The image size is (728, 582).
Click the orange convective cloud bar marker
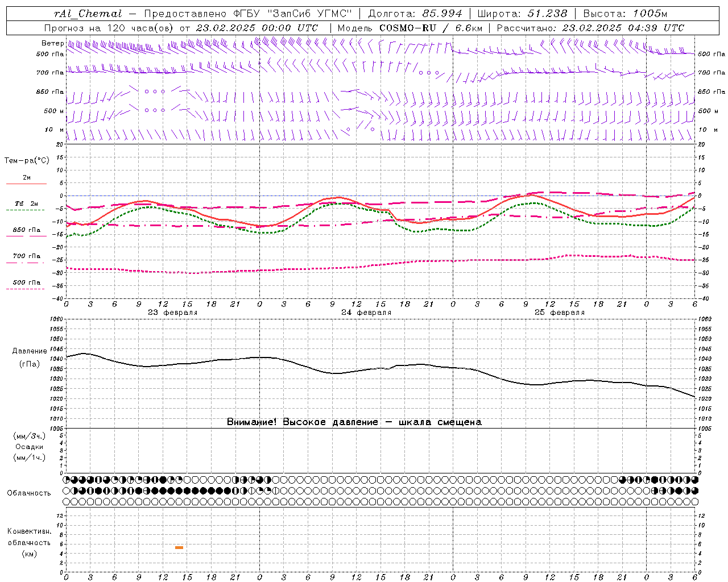click(179, 547)
